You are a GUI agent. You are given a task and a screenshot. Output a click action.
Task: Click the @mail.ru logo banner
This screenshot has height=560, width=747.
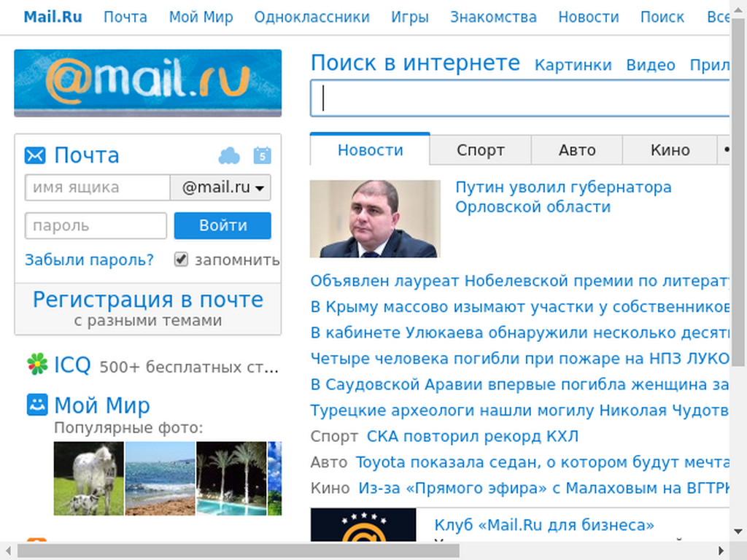point(147,83)
